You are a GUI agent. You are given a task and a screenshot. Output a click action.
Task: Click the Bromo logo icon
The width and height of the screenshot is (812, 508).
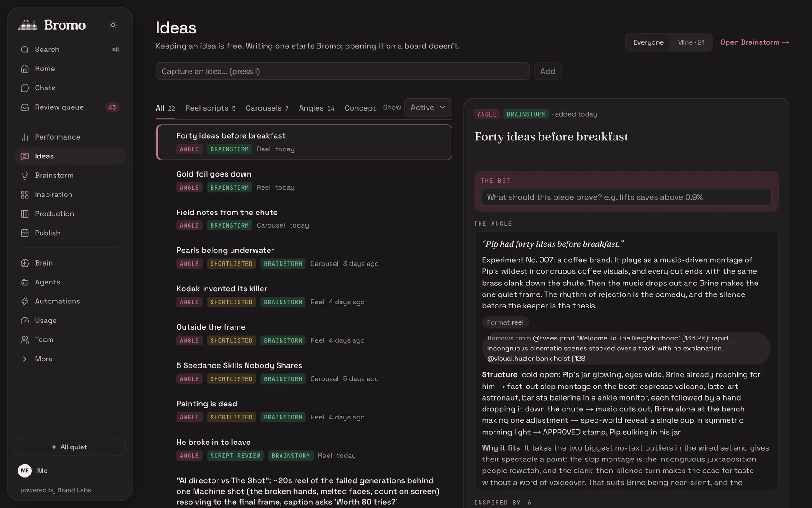[x=28, y=25]
